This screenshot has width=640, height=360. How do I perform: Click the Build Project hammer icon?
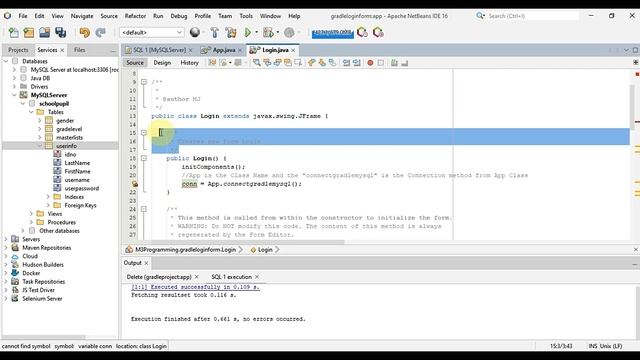pos(215,32)
